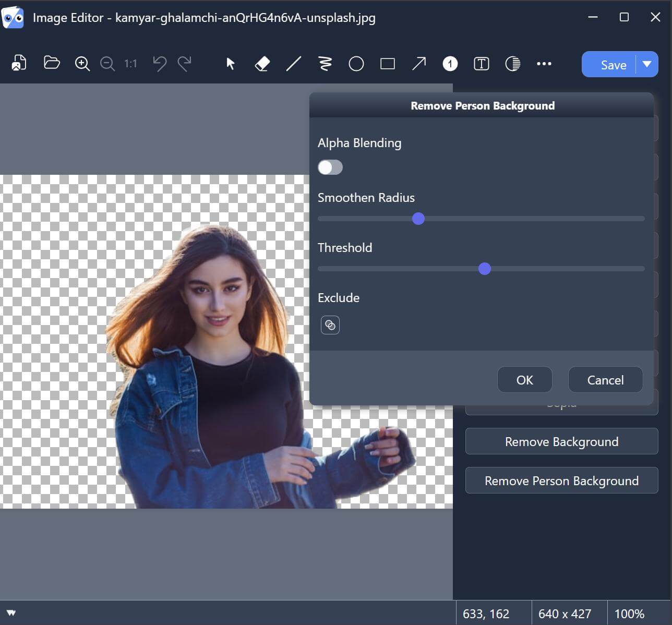
Task: Enable the Alpha Blending toggle
Action: point(330,167)
